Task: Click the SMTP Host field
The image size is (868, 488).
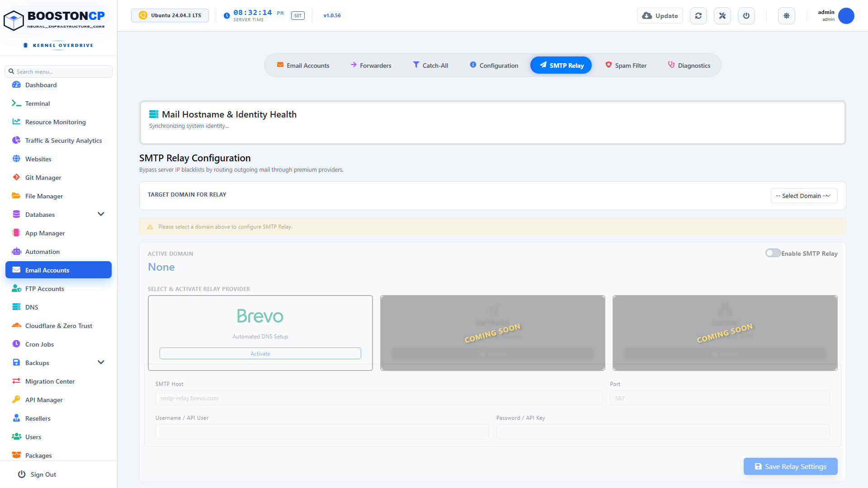Action: pos(379,398)
